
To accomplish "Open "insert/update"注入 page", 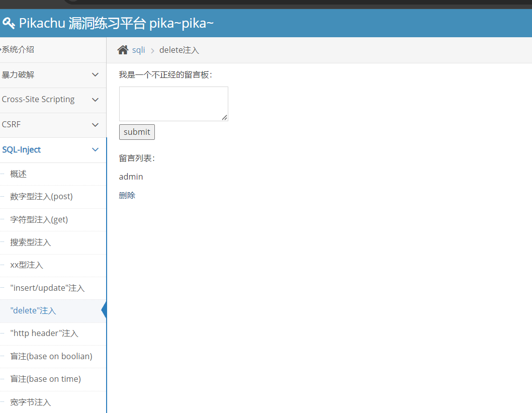I will click(x=47, y=288).
